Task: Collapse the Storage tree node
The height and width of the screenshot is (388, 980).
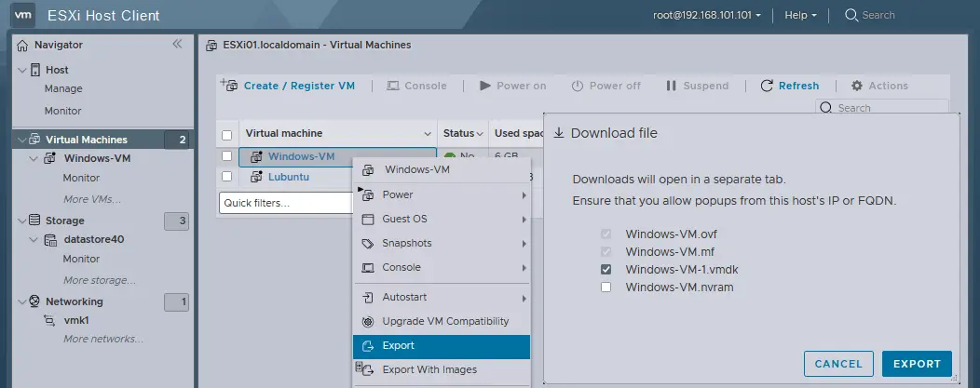Action: point(22,221)
